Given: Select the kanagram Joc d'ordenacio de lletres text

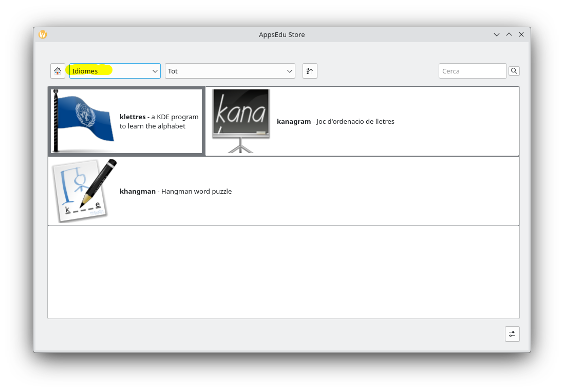Looking at the screenshot, I should (x=335, y=122).
